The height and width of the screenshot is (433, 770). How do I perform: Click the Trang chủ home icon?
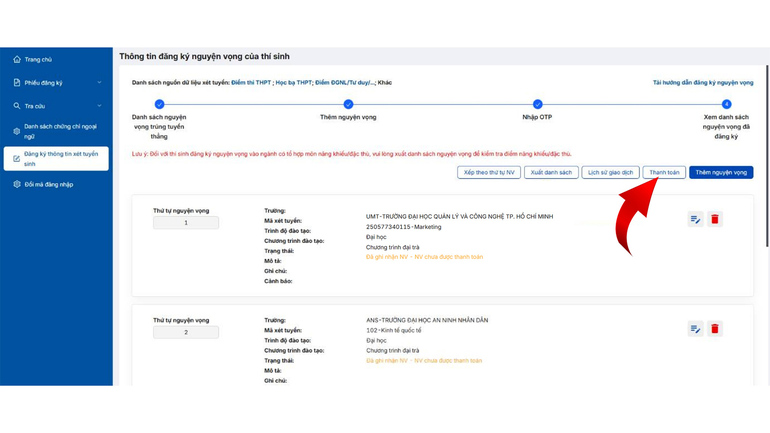click(17, 60)
